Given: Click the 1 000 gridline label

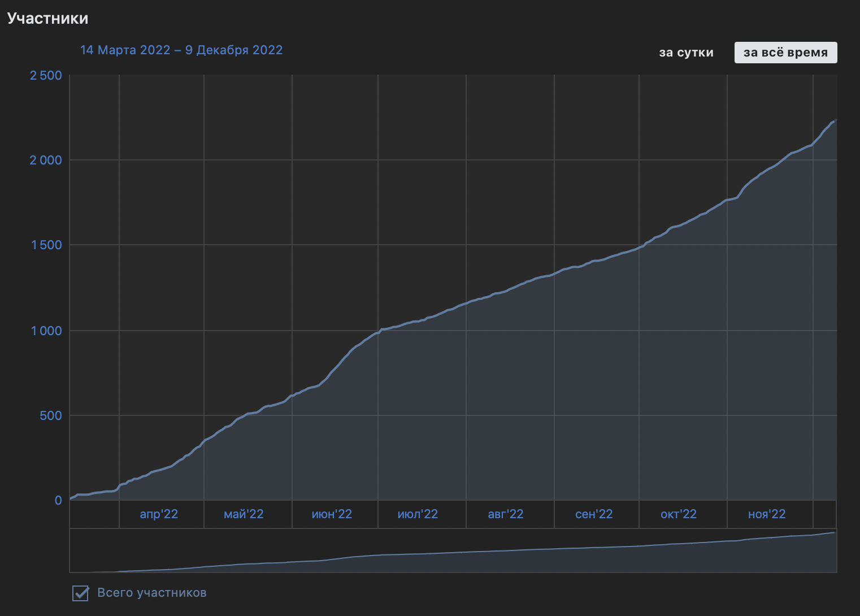Looking at the screenshot, I should coord(47,331).
